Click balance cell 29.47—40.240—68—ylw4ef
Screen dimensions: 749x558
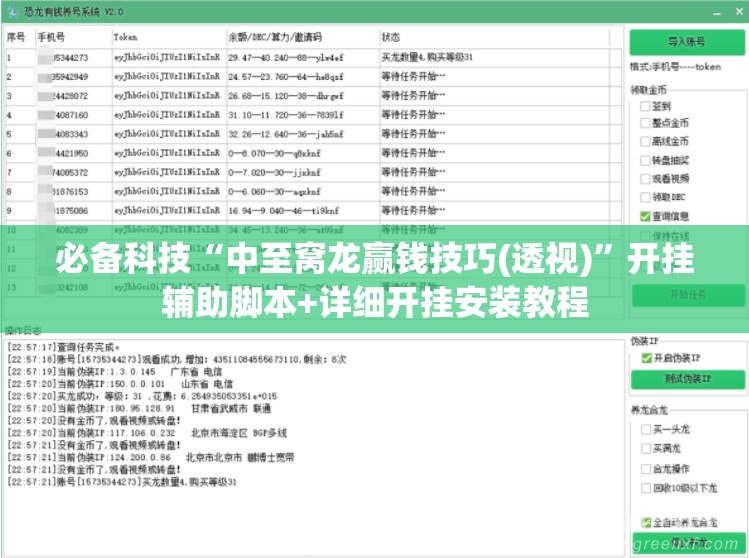coord(286,58)
